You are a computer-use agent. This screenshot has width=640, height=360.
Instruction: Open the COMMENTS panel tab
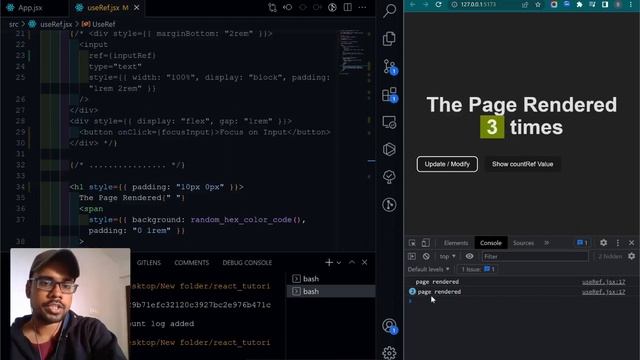pyautogui.click(x=191, y=262)
